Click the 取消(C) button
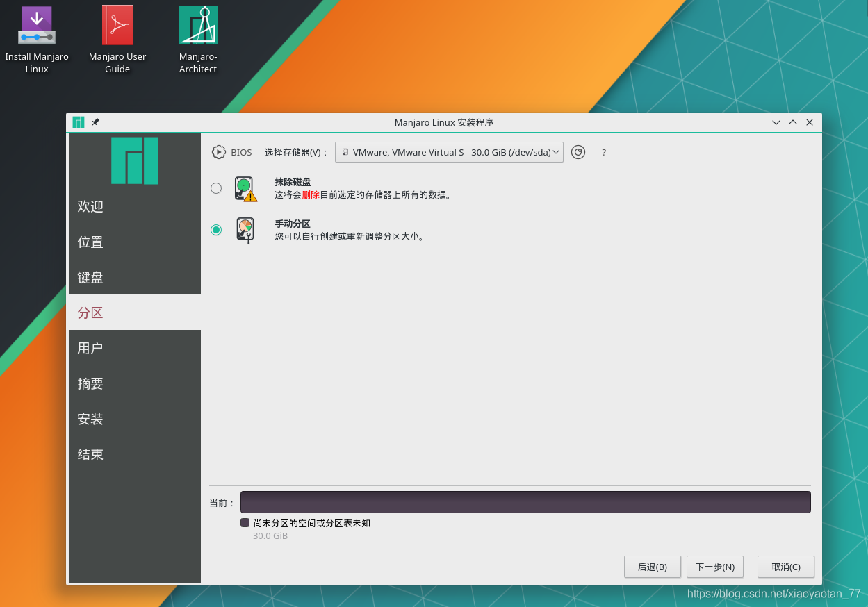The height and width of the screenshot is (607, 868). click(786, 567)
